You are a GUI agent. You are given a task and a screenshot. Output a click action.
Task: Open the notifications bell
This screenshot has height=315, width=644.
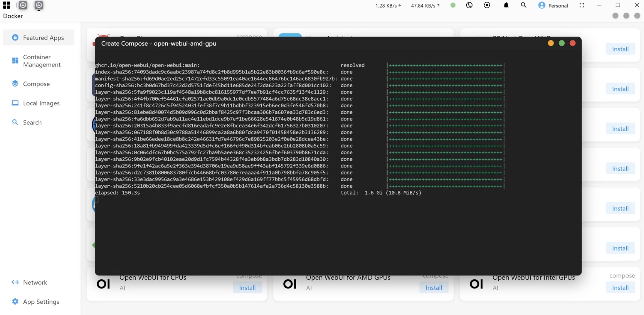click(506, 5)
